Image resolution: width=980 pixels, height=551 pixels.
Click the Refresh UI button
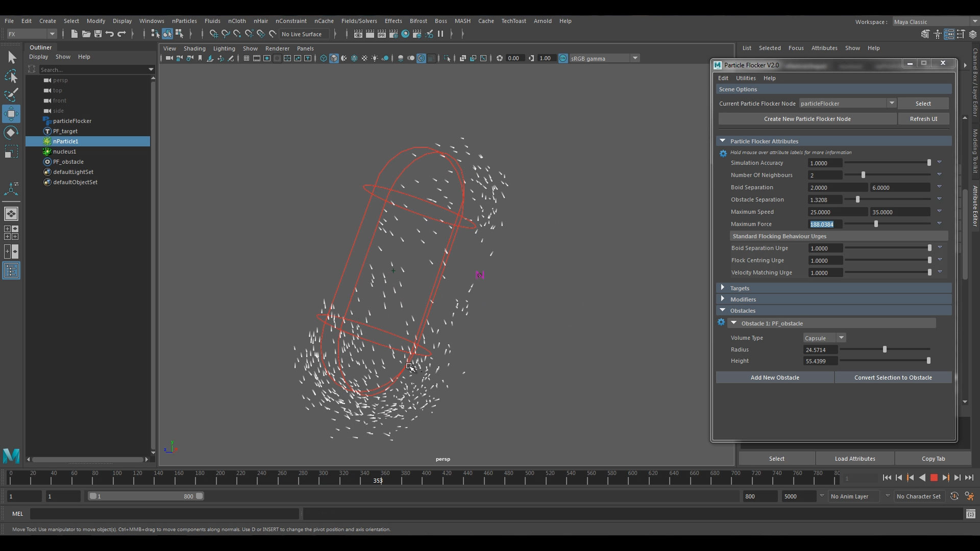click(x=923, y=119)
